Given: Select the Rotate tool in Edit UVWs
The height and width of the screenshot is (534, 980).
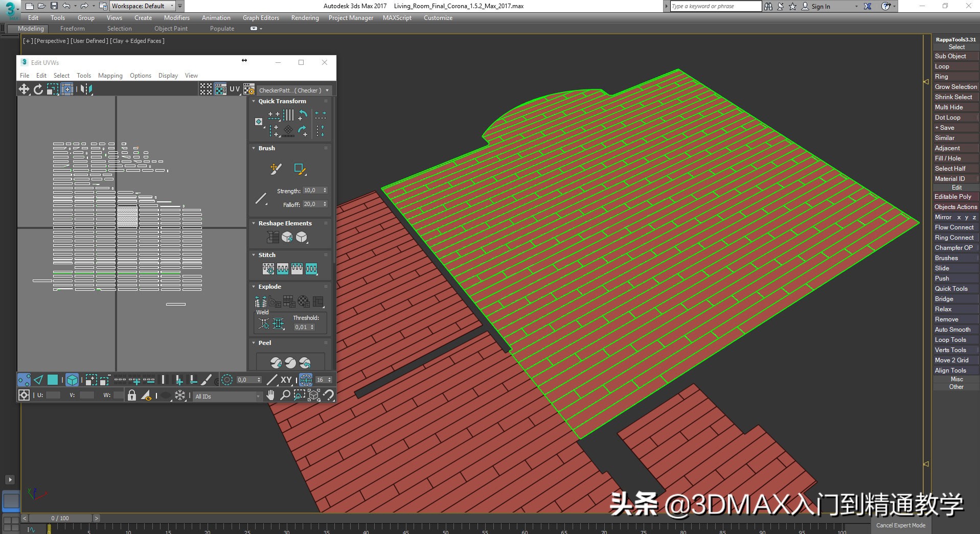Looking at the screenshot, I should point(38,89).
